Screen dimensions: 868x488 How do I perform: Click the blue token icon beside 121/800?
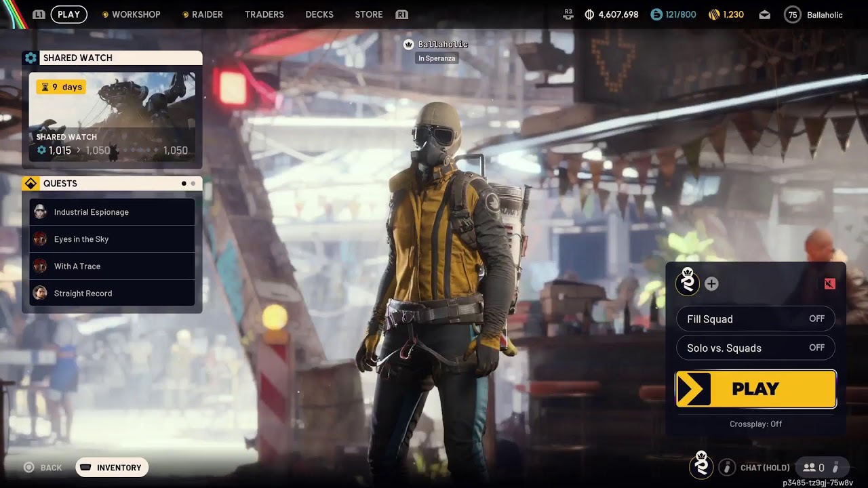tap(656, 14)
